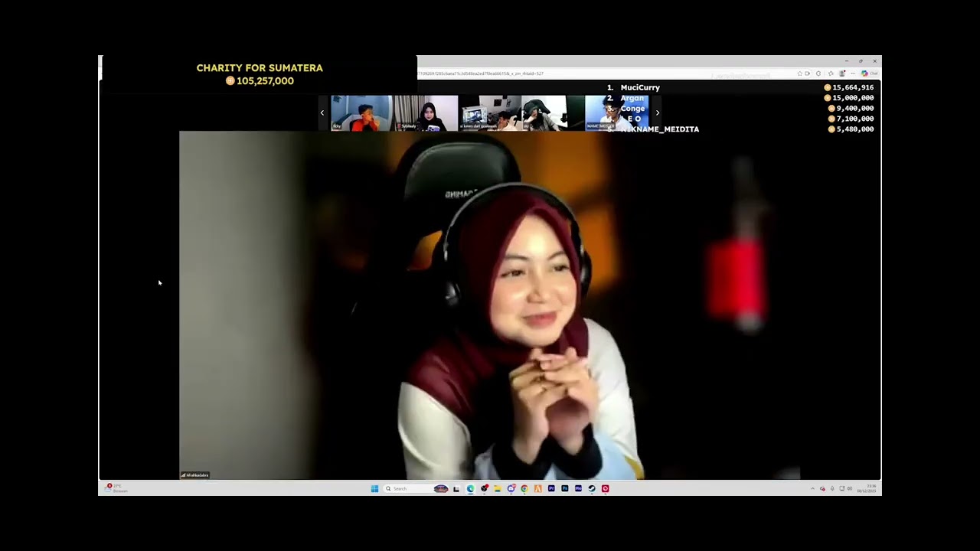Image resolution: width=980 pixels, height=551 pixels.
Task: Click the speaker name label on video
Action: coord(194,475)
